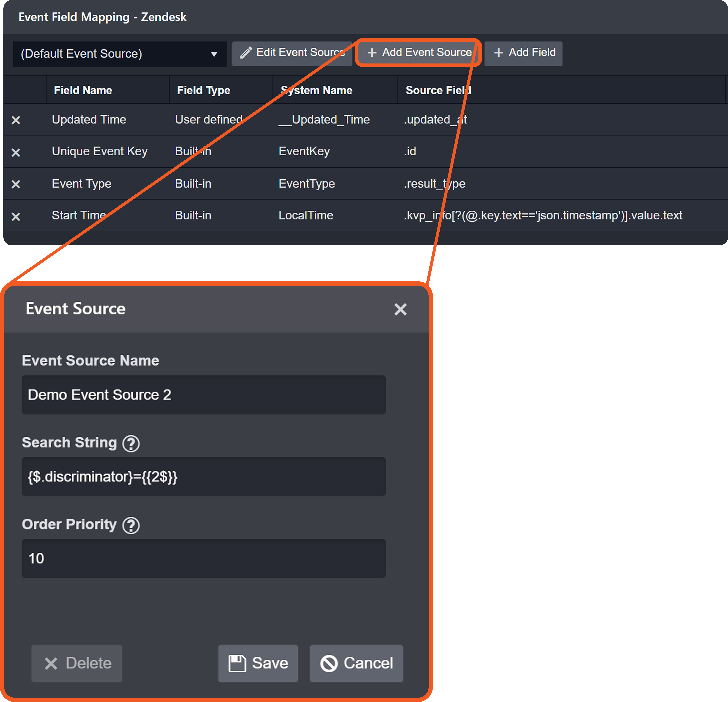Click into the Search String input
Screen dimensions: 728x702
pos(203,477)
